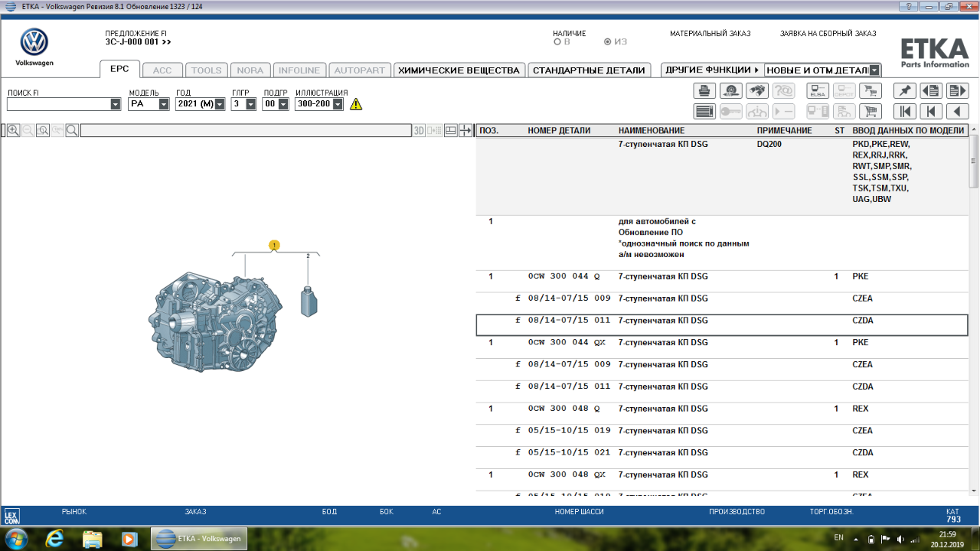Open the ПОИСК FI dropdown

(x=116, y=104)
